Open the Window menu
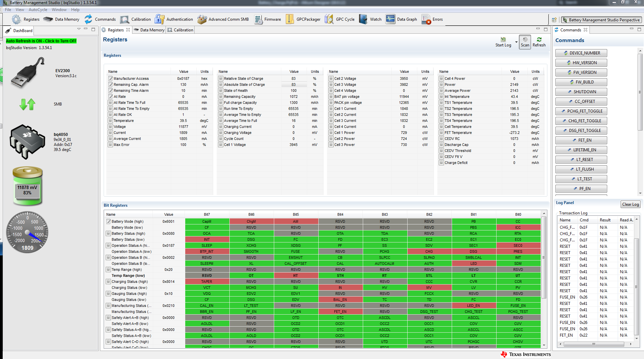 [x=59, y=10]
